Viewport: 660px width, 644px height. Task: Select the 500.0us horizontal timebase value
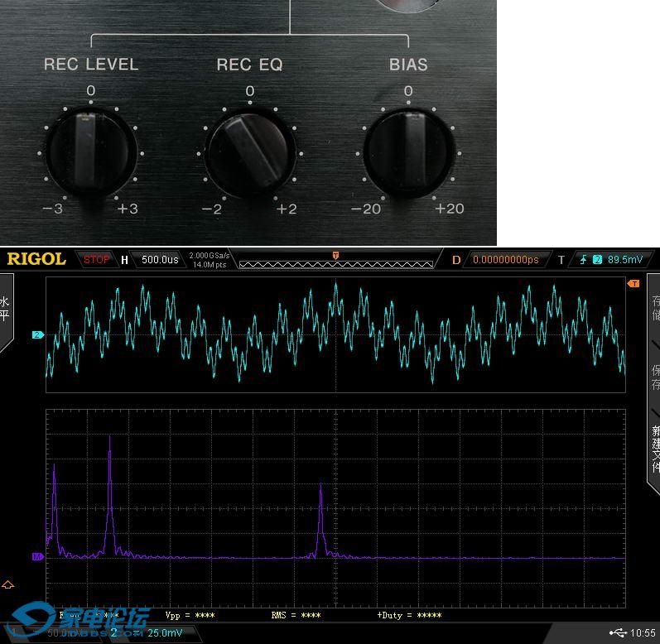(x=160, y=260)
